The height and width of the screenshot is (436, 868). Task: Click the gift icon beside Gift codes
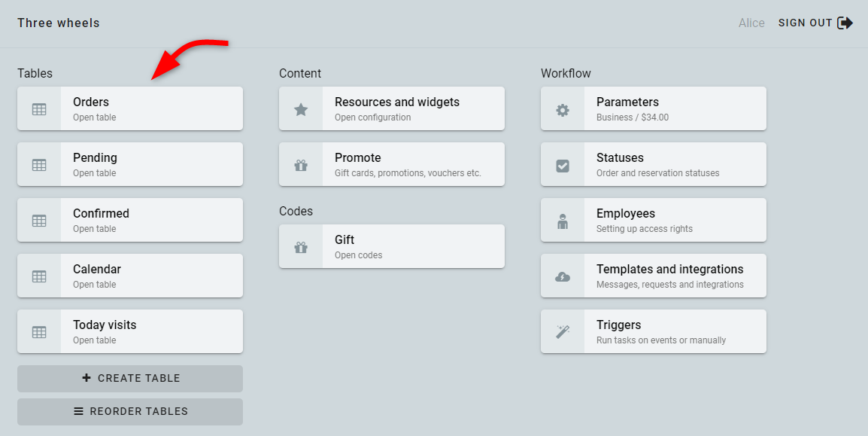301,247
